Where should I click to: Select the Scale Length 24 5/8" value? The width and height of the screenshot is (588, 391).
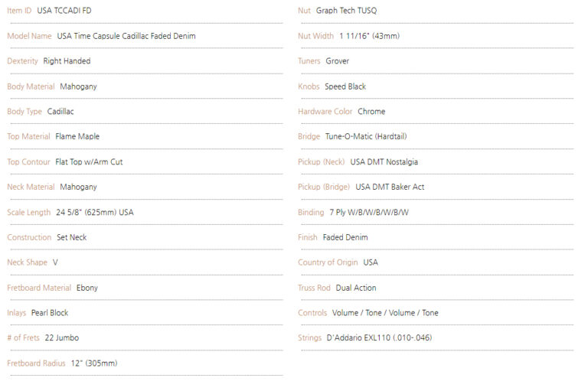point(94,212)
